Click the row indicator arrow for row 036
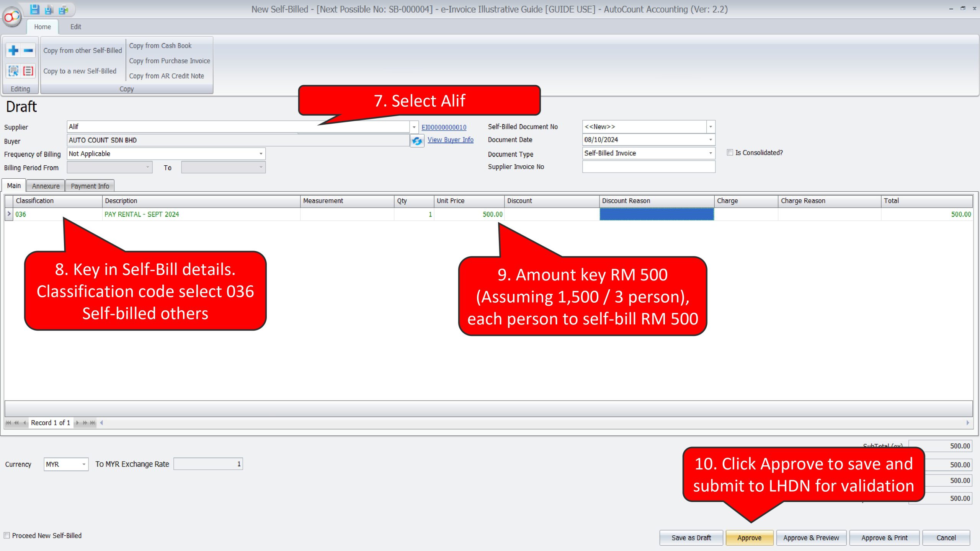This screenshot has height=551, width=980. click(x=9, y=214)
